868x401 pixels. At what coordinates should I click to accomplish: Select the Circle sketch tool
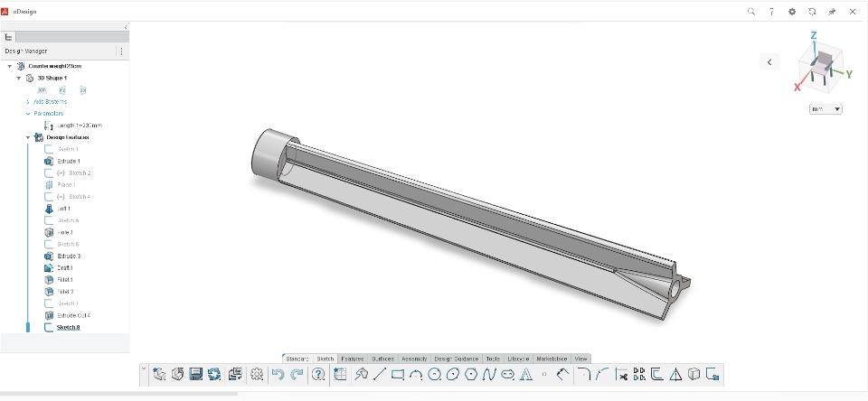click(435, 375)
